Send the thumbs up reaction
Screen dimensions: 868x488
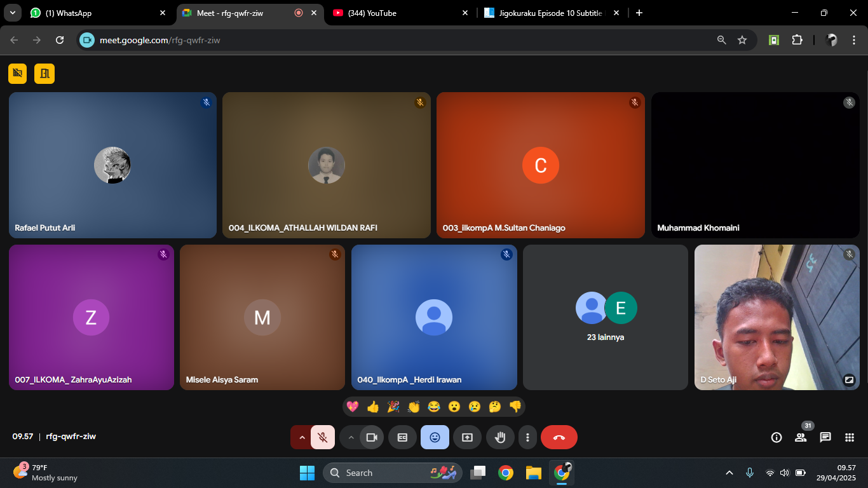coord(373,407)
